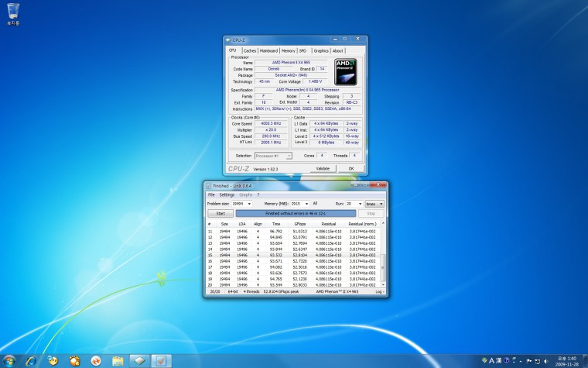Screen dimensions: 588x368
Task: Open the orange round media player taskbar icon
Action: pyautogui.click(x=96, y=361)
